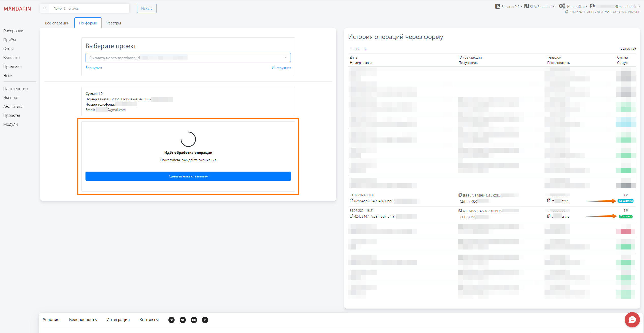Open the VK social icon
Image resolution: width=644 pixels, height=333 pixels.
pos(183,320)
